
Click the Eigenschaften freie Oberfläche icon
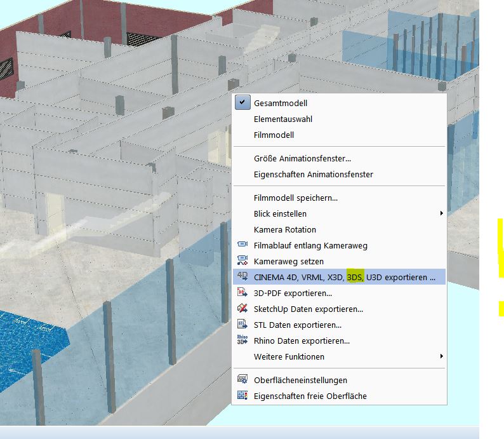(x=242, y=396)
